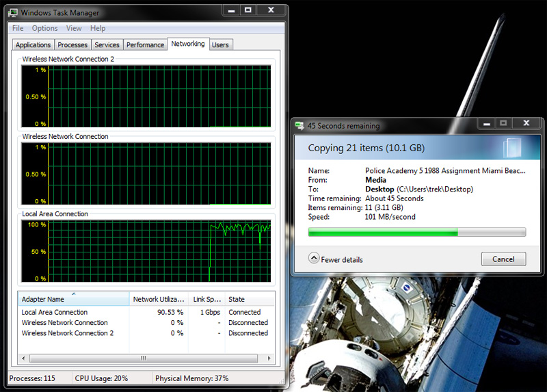547x392 pixels.
Task: Click the copy dialog title bar icon
Action: [x=299, y=126]
